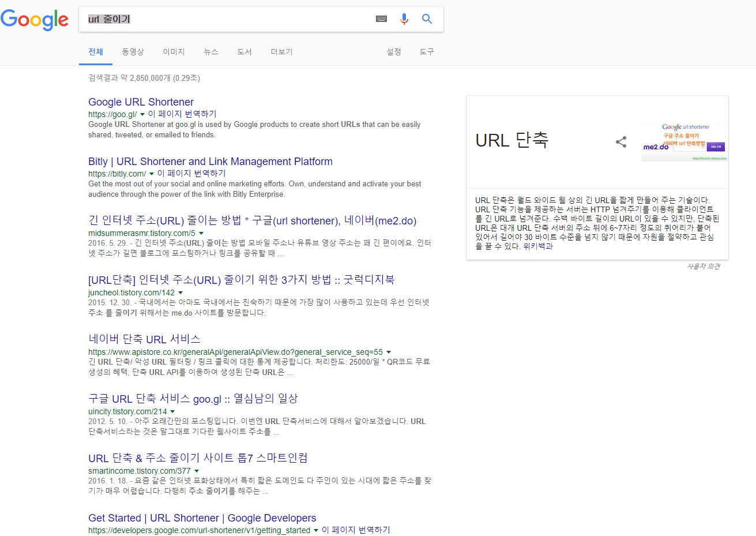Open the on-screen keyboard icon
This screenshot has width=756, height=536.
coord(381,19)
